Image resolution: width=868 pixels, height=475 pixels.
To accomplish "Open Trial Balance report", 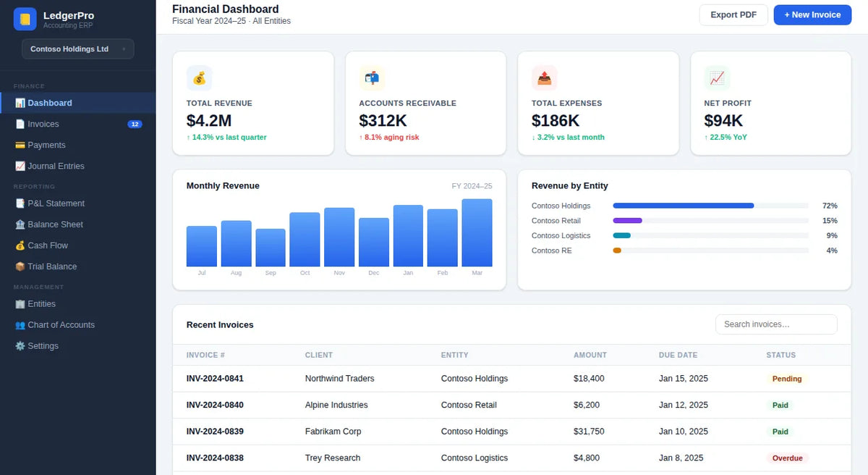I will [x=77, y=266].
